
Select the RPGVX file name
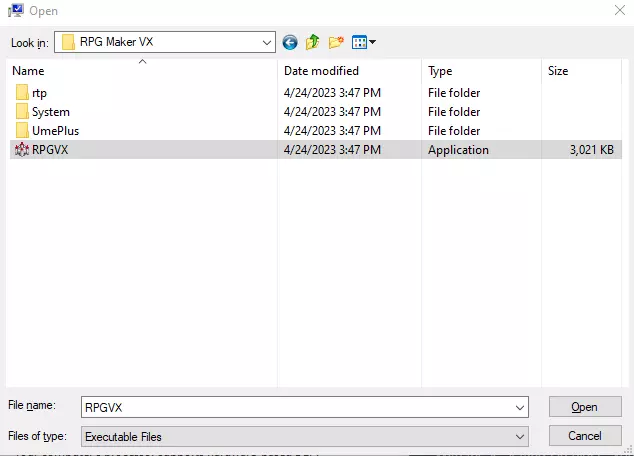50,150
